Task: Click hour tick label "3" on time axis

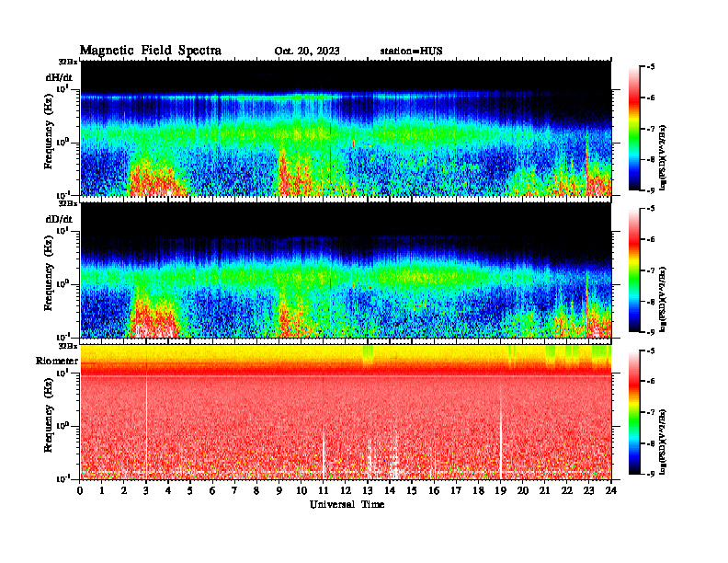Action: [x=146, y=491]
